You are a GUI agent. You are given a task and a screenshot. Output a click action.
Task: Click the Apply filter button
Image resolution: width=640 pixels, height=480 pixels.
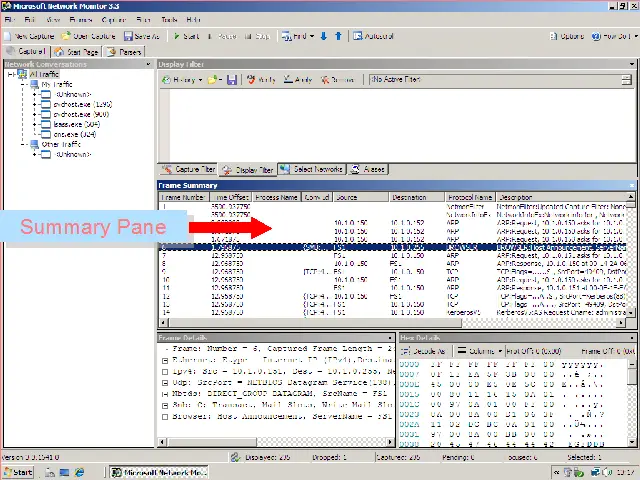pos(299,80)
